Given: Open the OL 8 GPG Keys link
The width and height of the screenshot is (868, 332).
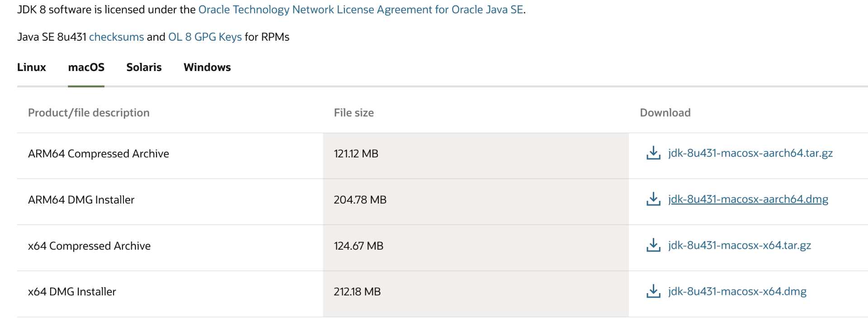Looking at the screenshot, I should tap(205, 37).
